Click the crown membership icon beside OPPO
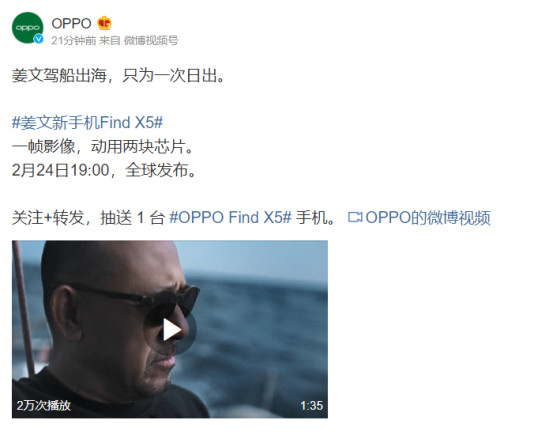 [x=105, y=23]
